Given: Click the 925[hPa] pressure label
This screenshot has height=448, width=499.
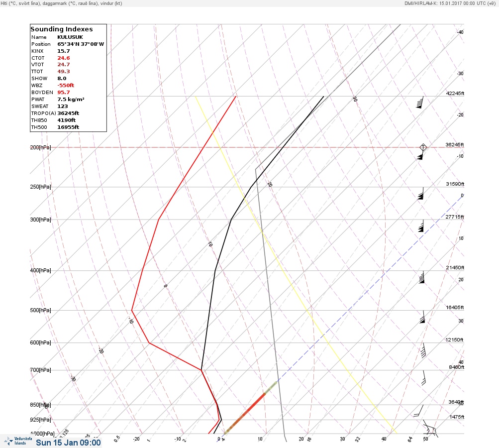Looking at the screenshot, I should point(40,420).
